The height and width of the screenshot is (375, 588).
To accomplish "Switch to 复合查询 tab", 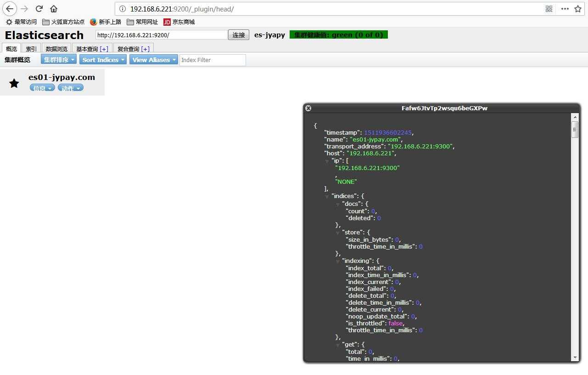I will [x=128, y=49].
